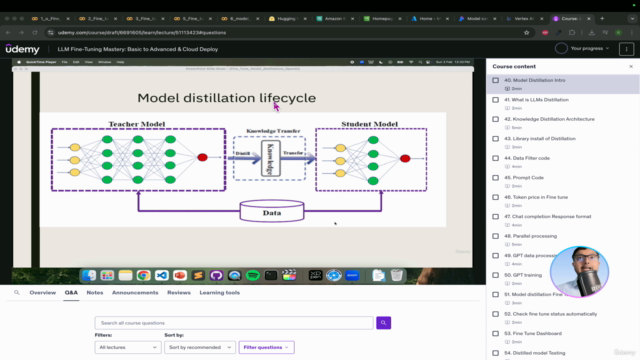This screenshot has height=360, width=640.
Task: Open the Notes tab
Action: [x=95, y=293]
